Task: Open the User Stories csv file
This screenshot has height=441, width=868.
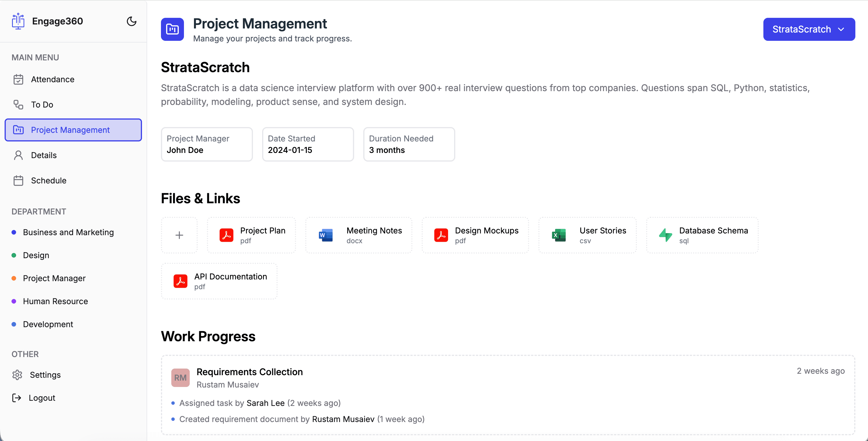Action: [x=587, y=235]
